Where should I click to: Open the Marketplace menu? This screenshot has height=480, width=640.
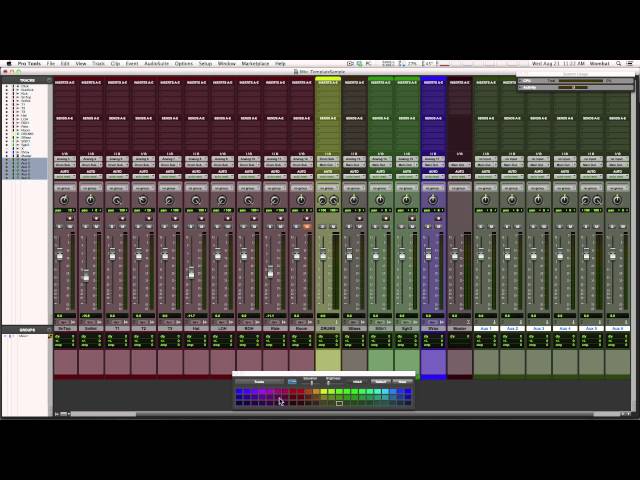[x=255, y=64]
